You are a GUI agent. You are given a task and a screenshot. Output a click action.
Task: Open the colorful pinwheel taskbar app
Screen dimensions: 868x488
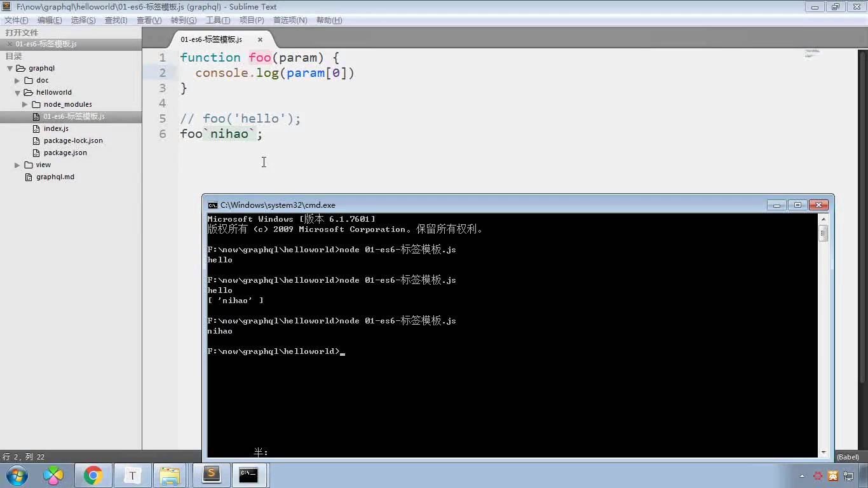coord(53,475)
